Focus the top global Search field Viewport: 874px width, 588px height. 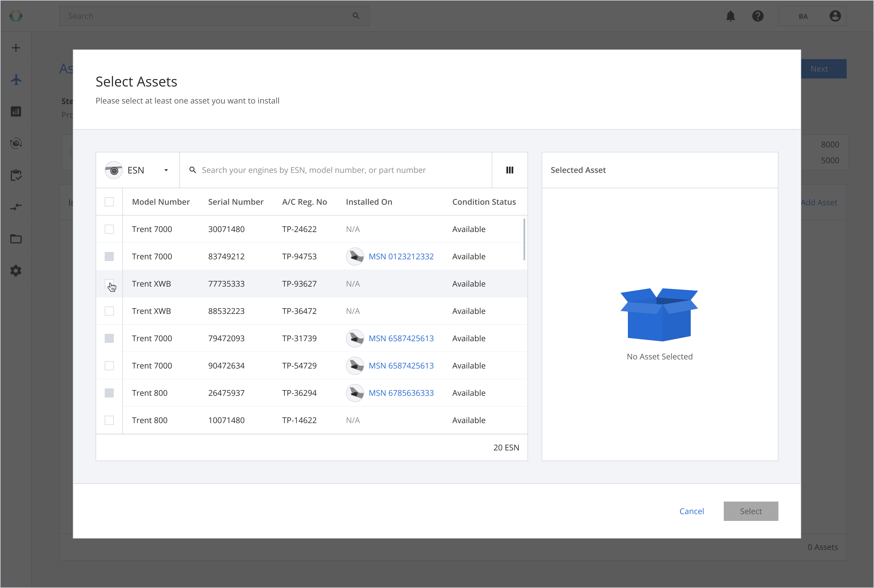214,16
